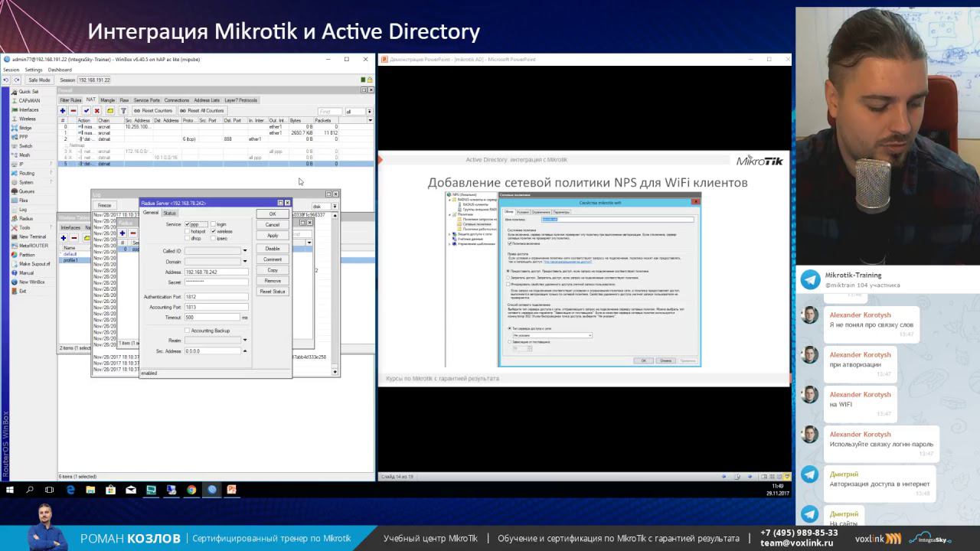The image size is (980, 551).
Task: Expand Domain field arrow
Action: (245, 262)
